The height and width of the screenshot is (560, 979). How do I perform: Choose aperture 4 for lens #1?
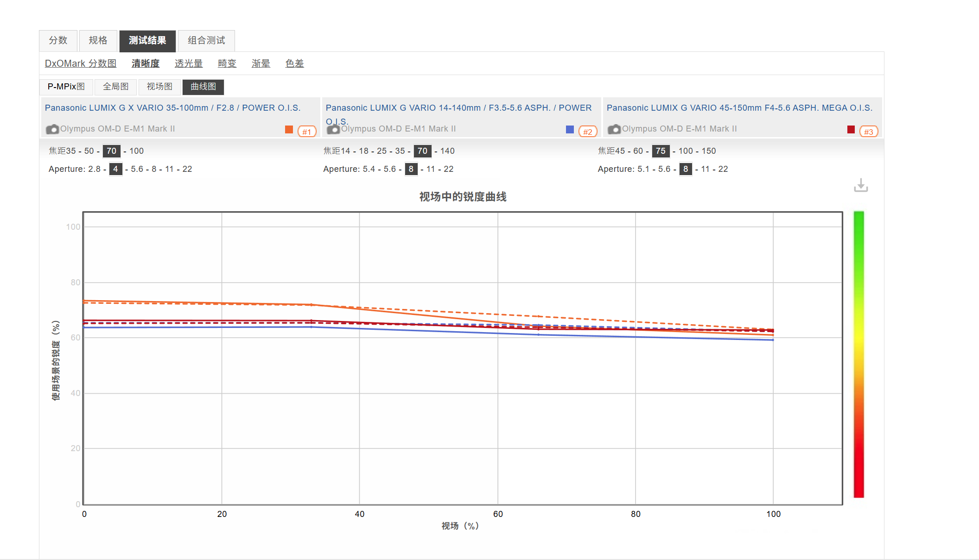[115, 169]
